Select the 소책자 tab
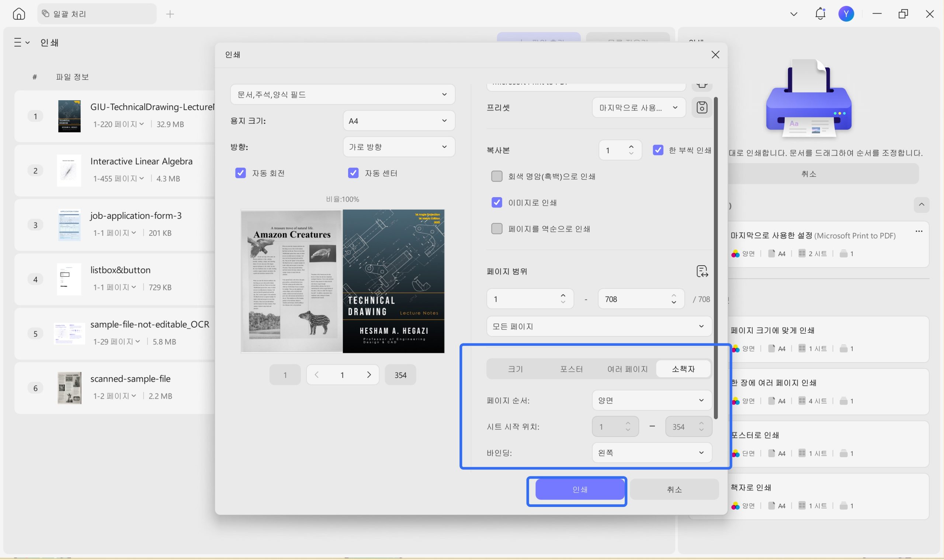The image size is (944, 560). pyautogui.click(x=683, y=369)
